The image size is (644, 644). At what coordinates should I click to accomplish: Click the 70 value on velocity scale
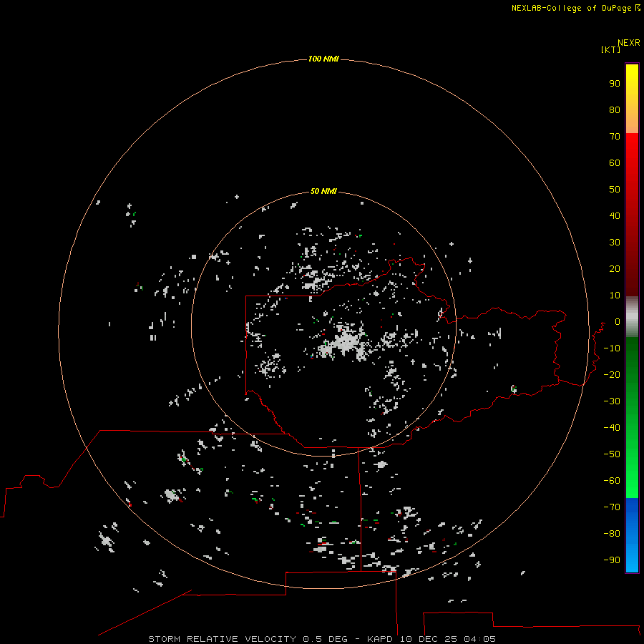(x=615, y=137)
